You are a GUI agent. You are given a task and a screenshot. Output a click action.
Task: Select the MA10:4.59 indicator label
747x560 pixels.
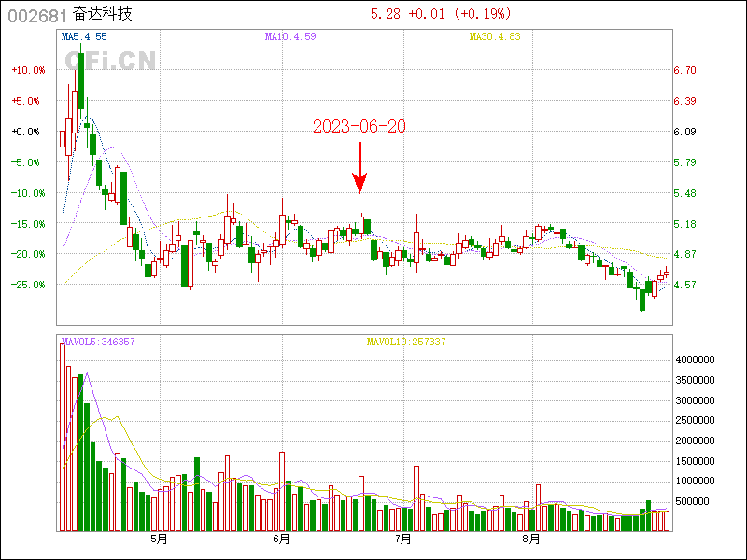pyautogui.click(x=290, y=36)
